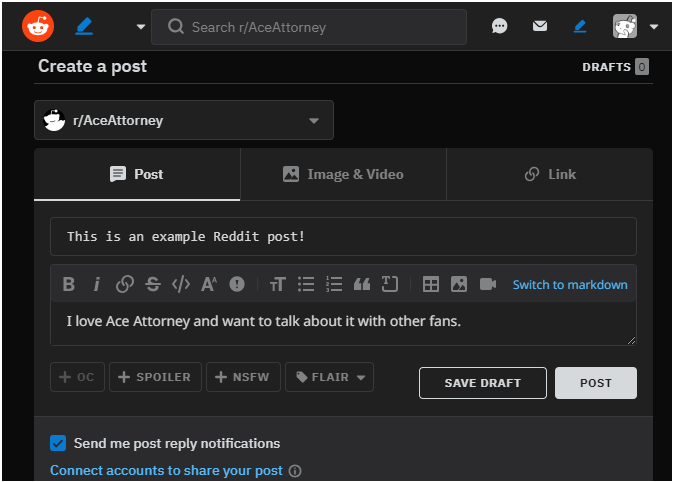Click the Reddit logo home icon

[38, 26]
